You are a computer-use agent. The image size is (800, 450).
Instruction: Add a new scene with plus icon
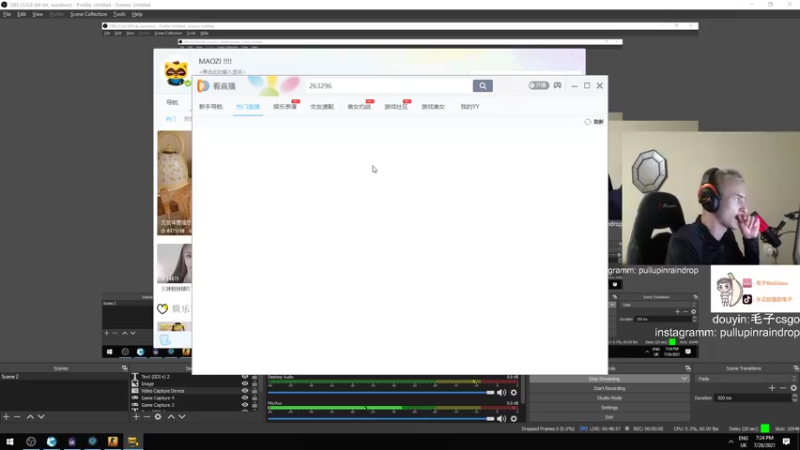[6, 417]
